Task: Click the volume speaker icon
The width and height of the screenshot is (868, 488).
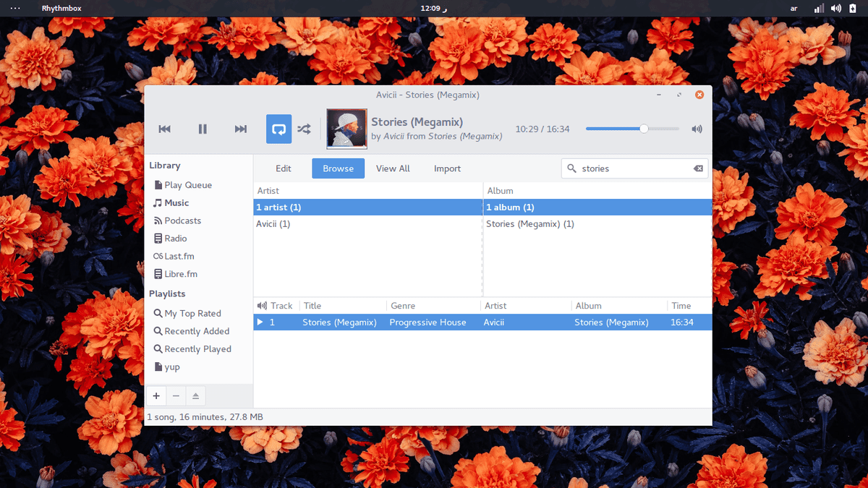Action: 697,129
